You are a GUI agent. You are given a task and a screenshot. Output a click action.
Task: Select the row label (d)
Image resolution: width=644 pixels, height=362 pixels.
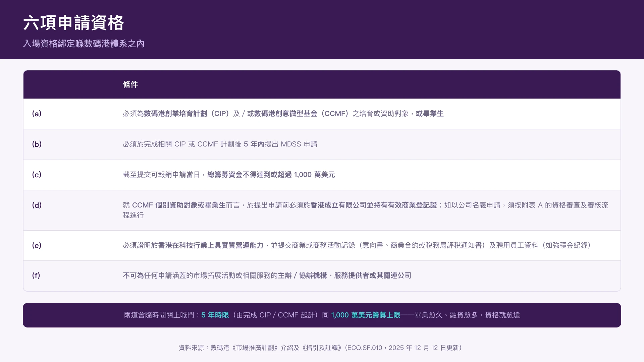(x=37, y=205)
